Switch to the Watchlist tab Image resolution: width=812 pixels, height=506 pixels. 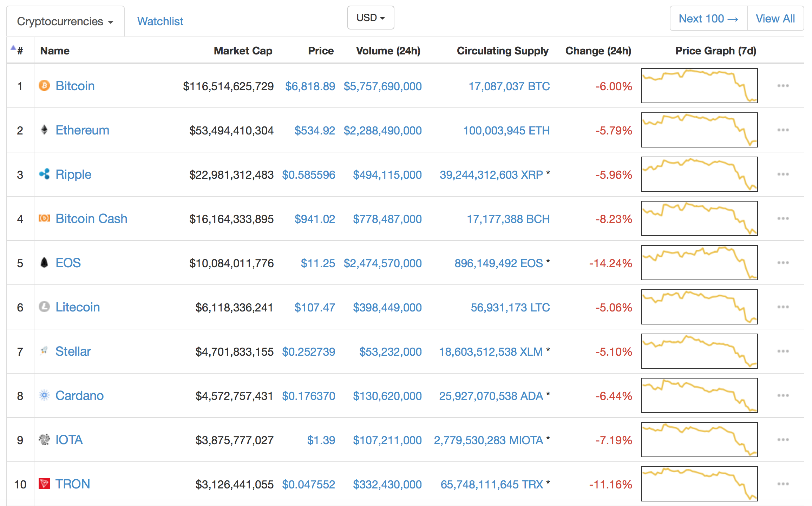point(160,21)
